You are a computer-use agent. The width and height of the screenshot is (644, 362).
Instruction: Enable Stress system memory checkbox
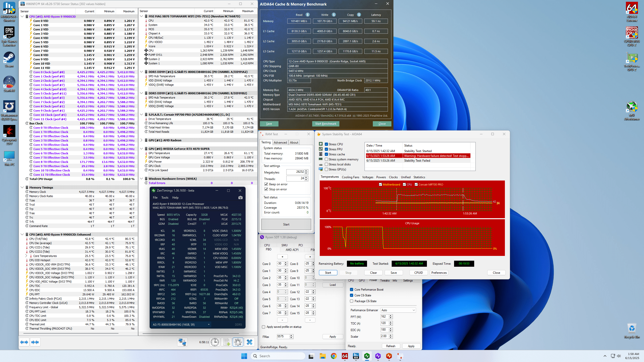[x=326, y=159]
